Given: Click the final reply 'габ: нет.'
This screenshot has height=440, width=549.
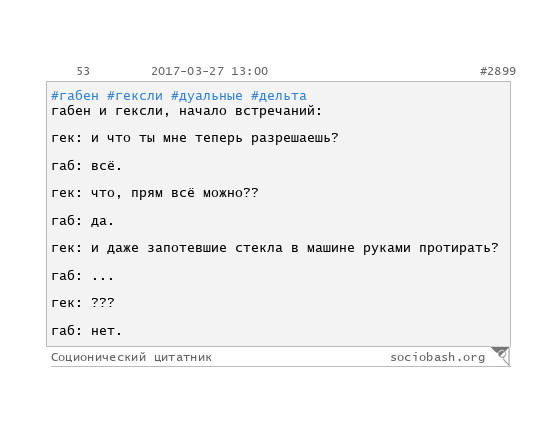Looking at the screenshot, I should tap(86, 330).
